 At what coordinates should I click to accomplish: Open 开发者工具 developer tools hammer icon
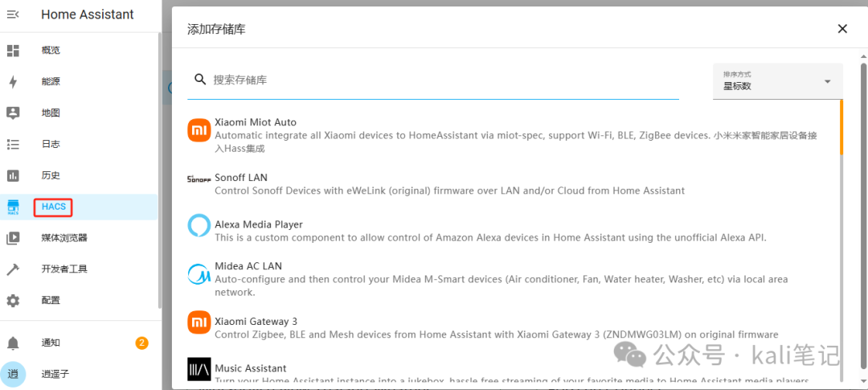tap(13, 269)
